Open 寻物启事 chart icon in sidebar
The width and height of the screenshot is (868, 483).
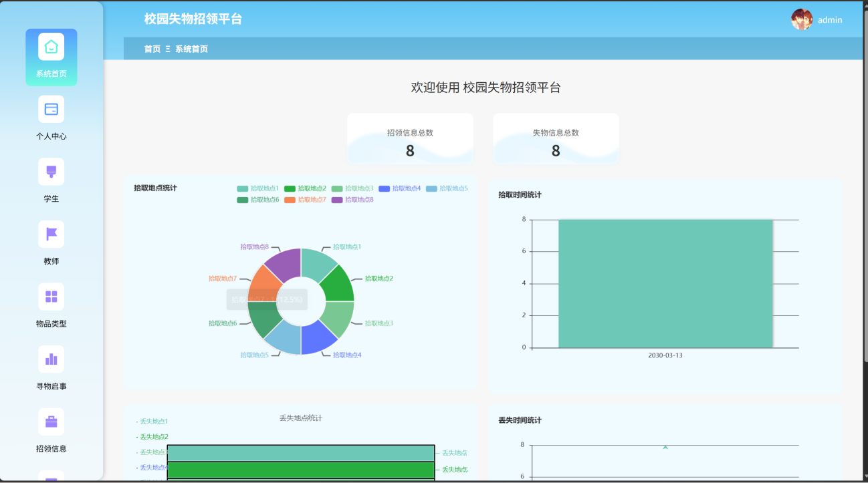[51, 359]
